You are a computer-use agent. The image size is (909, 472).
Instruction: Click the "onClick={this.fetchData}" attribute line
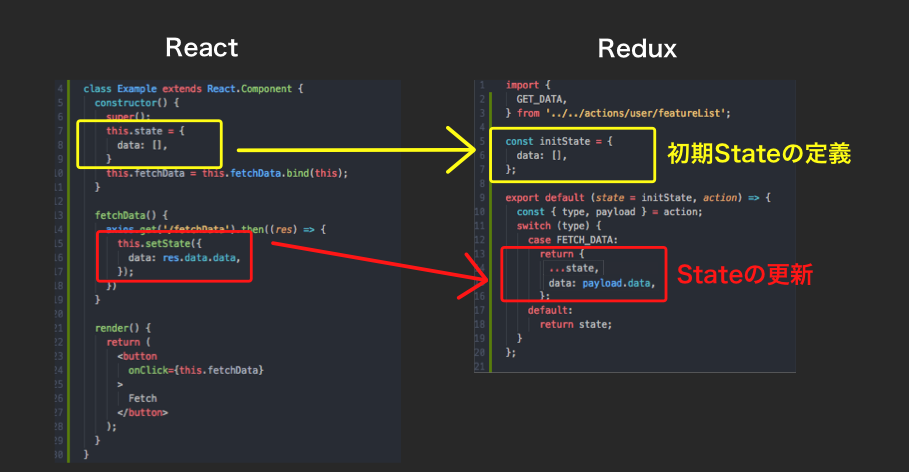(x=196, y=370)
